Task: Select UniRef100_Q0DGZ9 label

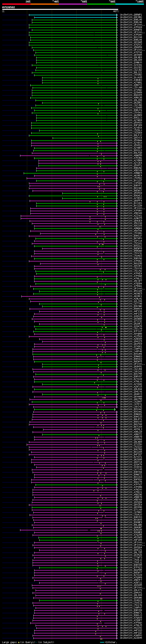Action: (x=131, y=316)
